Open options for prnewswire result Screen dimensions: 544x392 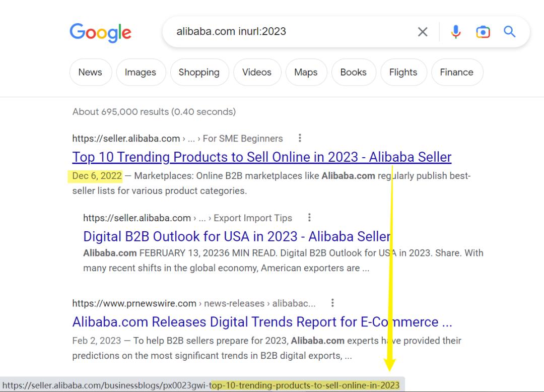(x=332, y=303)
